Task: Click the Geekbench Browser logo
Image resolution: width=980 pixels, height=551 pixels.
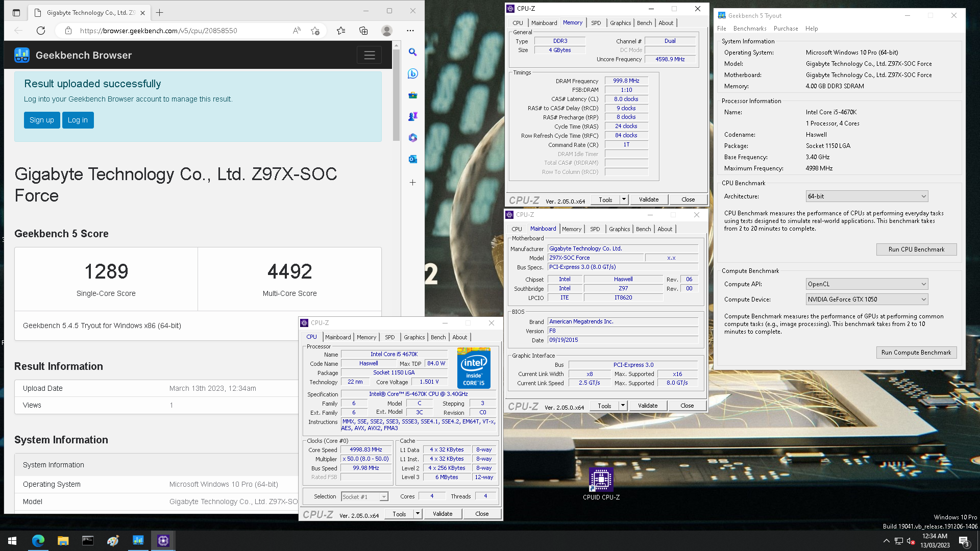Action: tap(22, 55)
